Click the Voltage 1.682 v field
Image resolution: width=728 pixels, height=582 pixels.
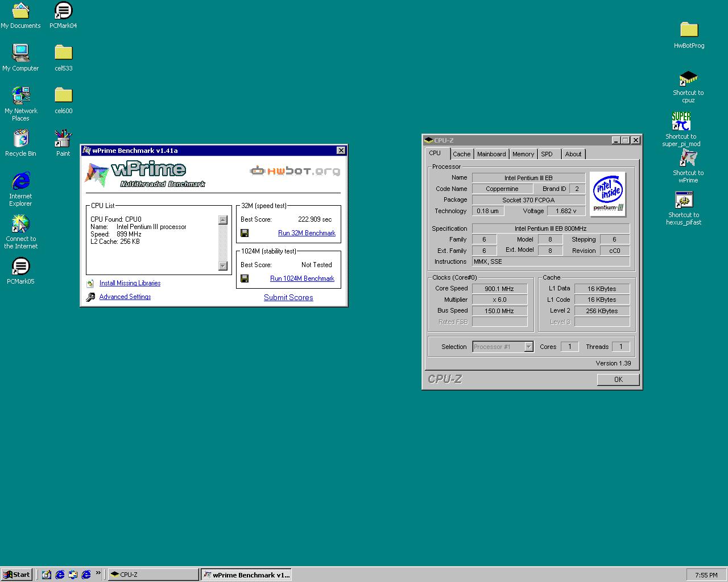pyautogui.click(x=566, y=211)
